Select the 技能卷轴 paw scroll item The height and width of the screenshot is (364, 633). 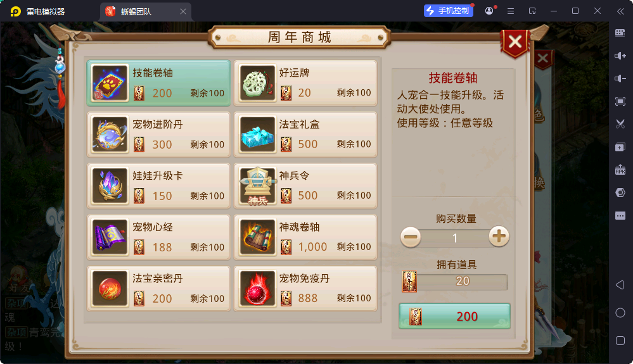158,83
